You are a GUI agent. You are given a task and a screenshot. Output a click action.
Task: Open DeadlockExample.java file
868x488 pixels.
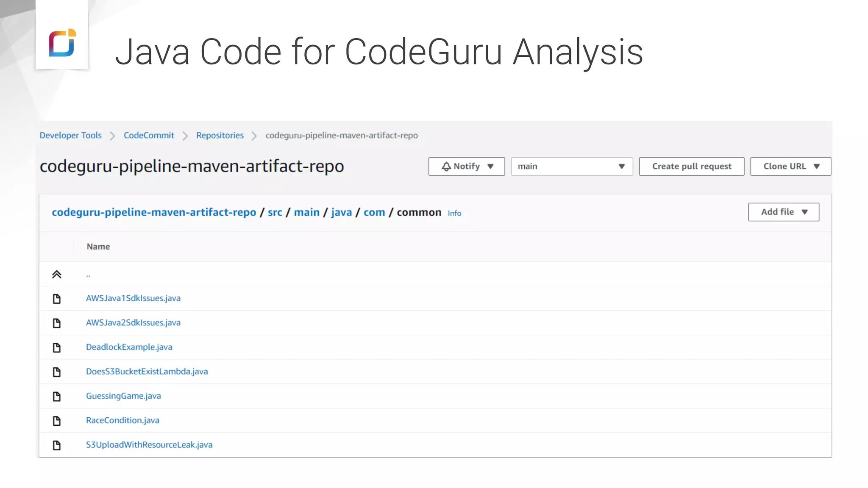(x=129, y=347)
